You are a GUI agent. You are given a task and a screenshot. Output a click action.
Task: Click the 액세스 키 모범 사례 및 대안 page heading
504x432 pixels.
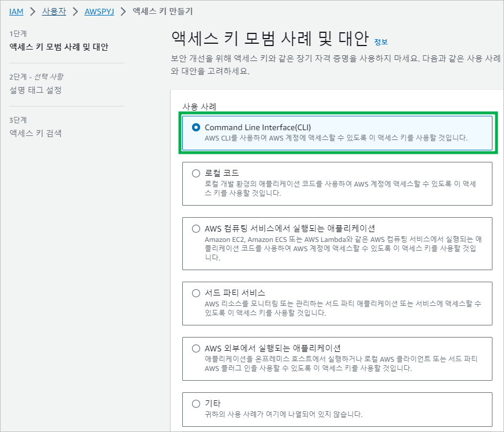click(270, 39)
